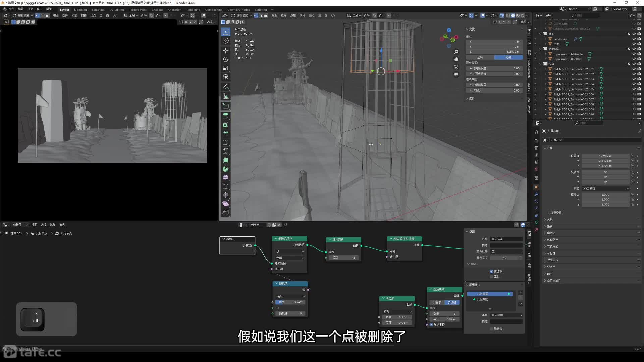Switch to the Modeling workspace tab
Viewport: 644px width, 362px height.
(80, 10)
